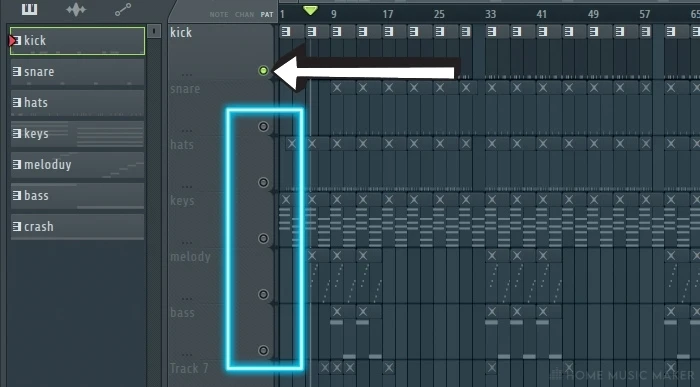
Task: Select the melody track header name
Action: 190,257
